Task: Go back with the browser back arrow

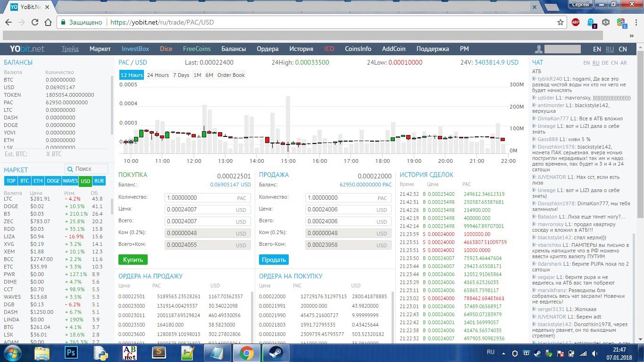Action: (x=8, y=22)
